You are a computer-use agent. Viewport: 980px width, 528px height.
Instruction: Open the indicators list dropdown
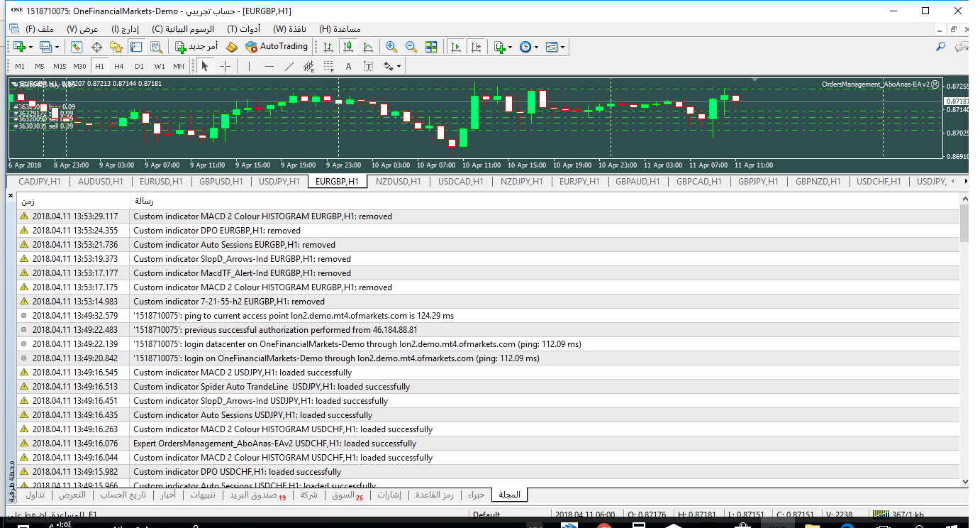pyautogui.click(x=510, y=47)
